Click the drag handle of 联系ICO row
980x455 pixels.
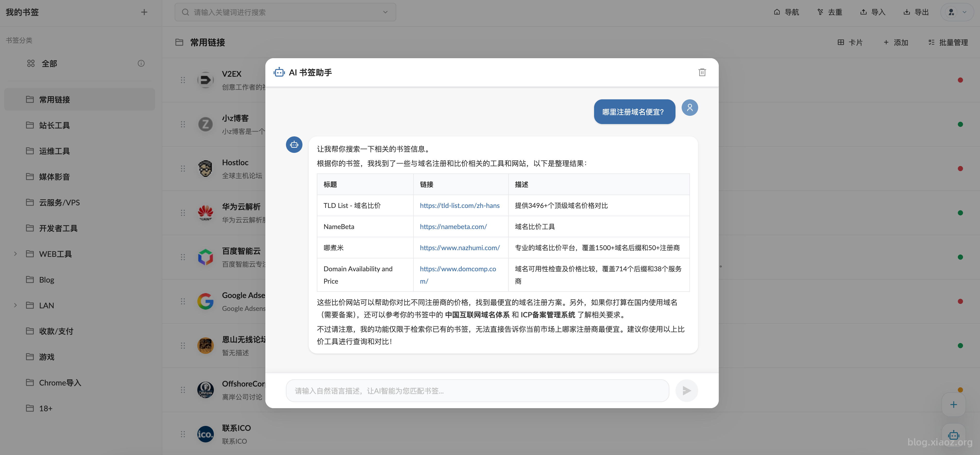click(183, 434)
